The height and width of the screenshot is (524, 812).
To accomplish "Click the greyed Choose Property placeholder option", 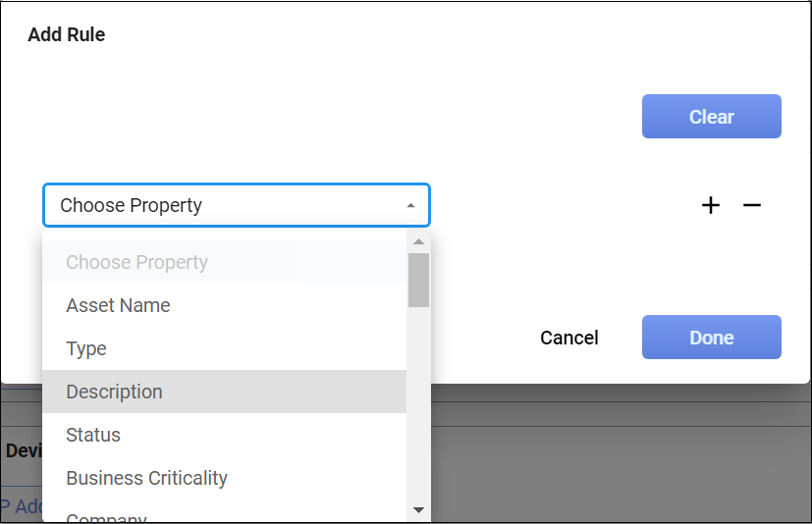I will pos(136,262).
